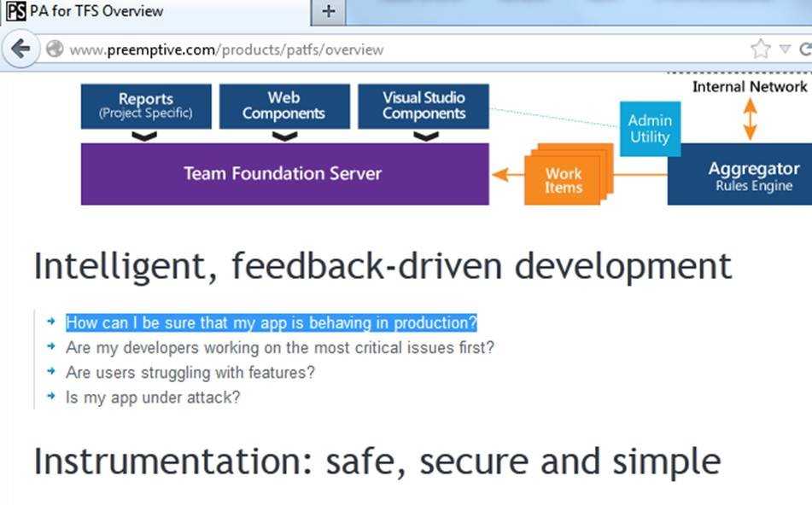Click the bookmark star icon
This screenshot has width=812, height=505.
(x=760, y=49)
